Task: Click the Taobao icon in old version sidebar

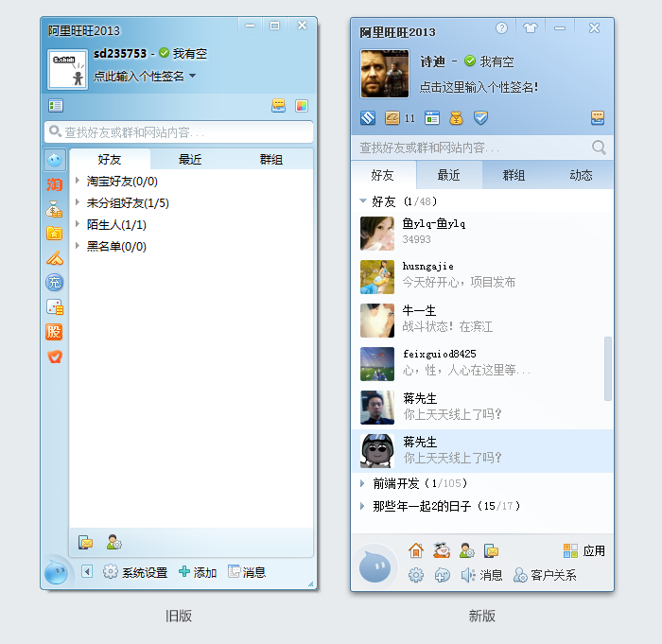Action: (55, 184)
